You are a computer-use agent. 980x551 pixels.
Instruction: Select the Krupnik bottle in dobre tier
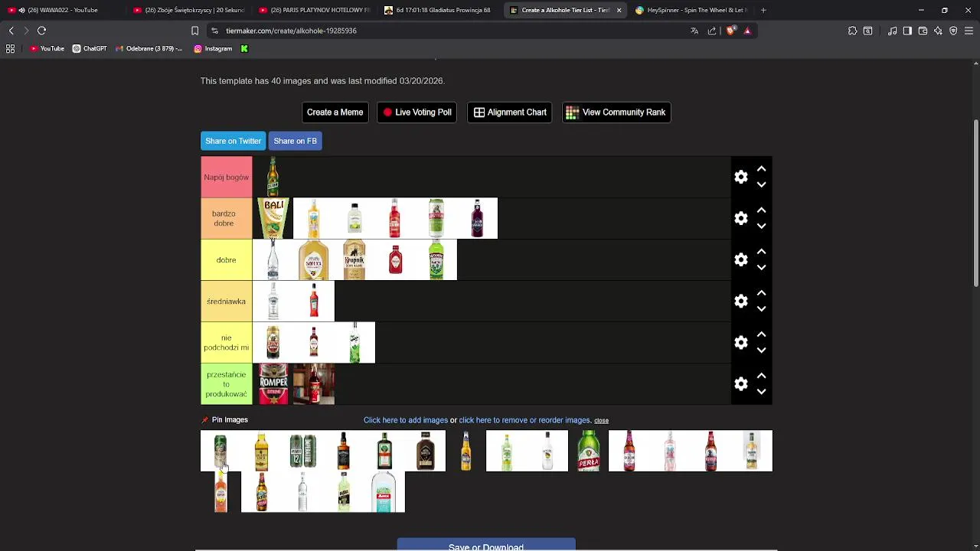click(354, 259)
